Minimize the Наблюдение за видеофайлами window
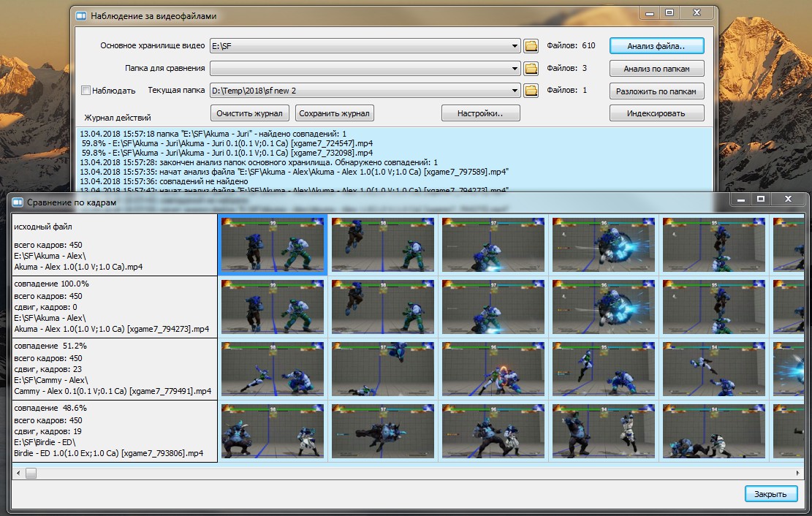The height and width of the screenshot is (516, 812). (x=650, y=13)
